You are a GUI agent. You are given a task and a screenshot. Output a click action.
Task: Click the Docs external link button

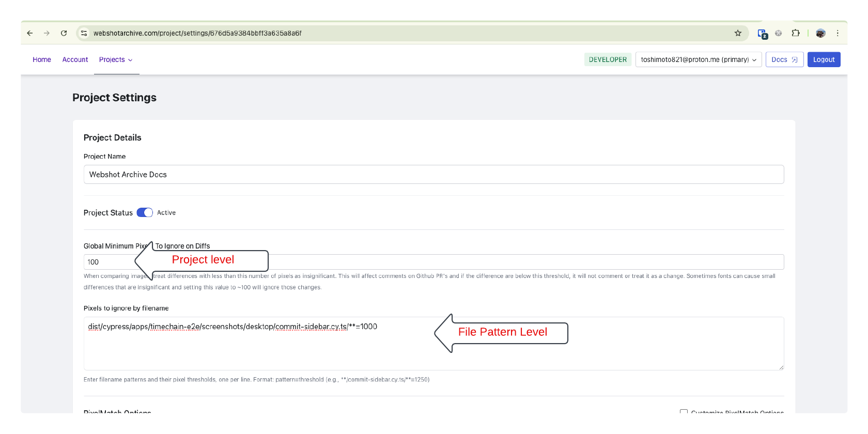(784, 60)
